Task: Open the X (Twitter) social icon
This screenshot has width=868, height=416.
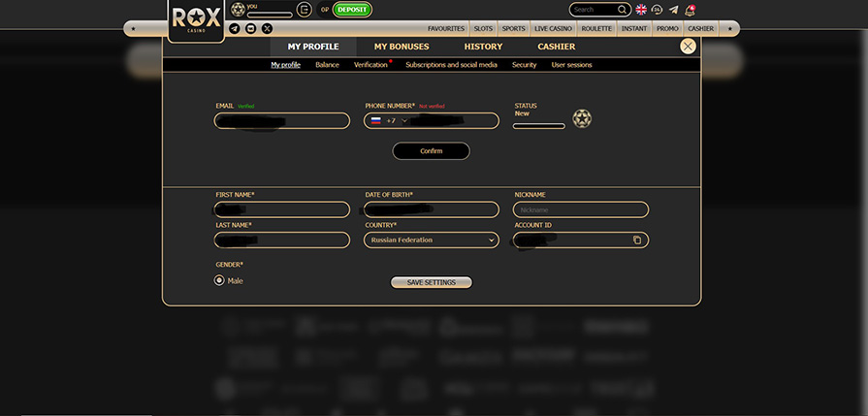Action: pyautogui.click(x=267, y=29)
